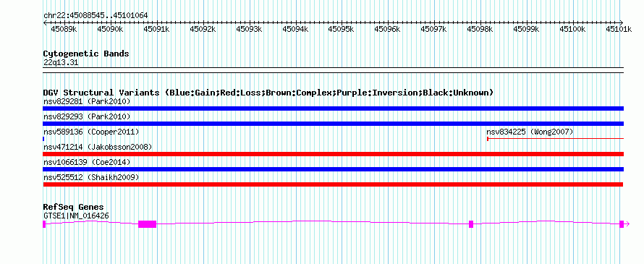
Task: Click the large GTSE1 exon block near 45091k
Action: (148, 224)
